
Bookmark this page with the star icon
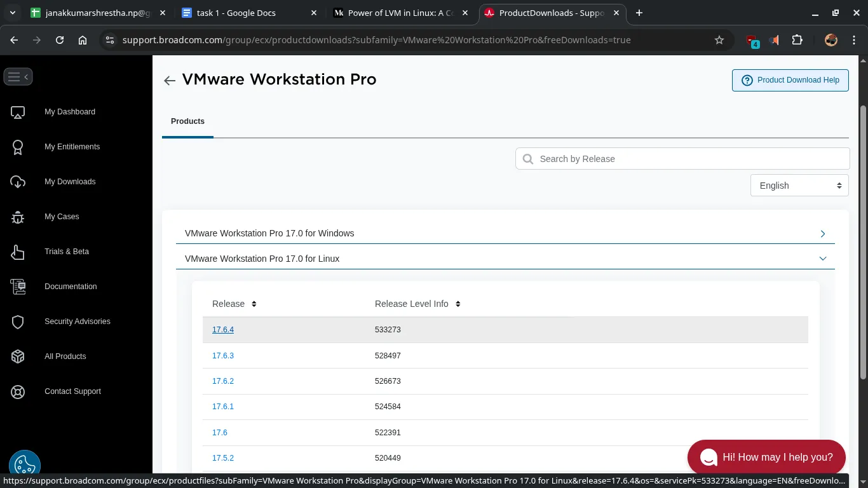click(719, 40)
